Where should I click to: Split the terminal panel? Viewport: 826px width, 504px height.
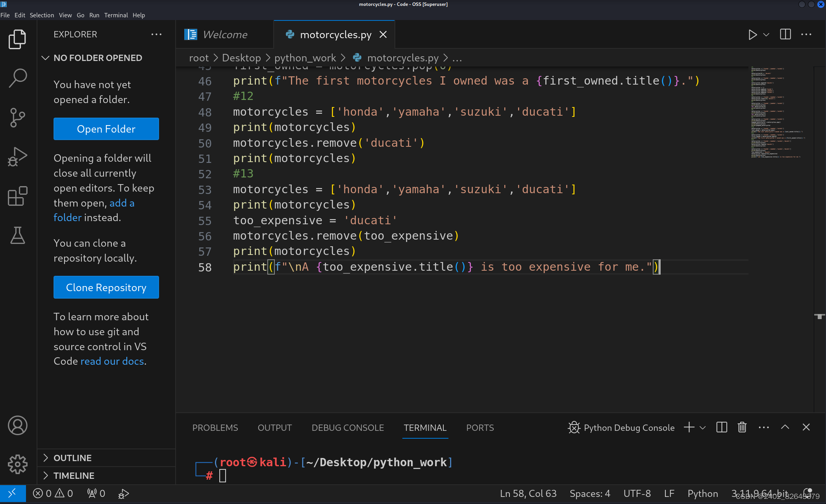pos(722,428)
